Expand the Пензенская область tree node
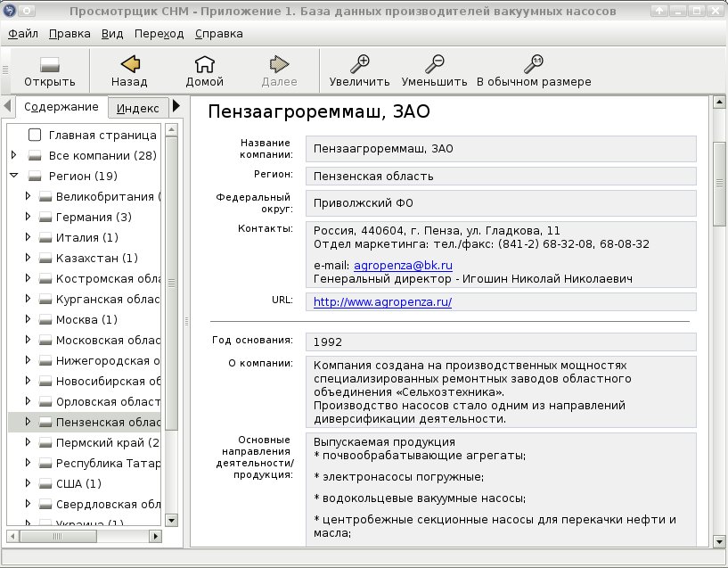This screenshot has height=568, width=728. pyautogui.click(x=28, y=421)
